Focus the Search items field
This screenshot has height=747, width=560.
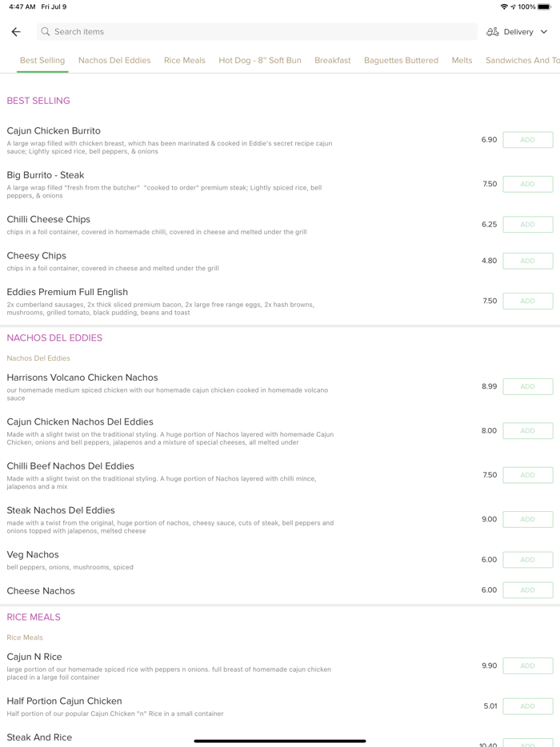tap(256, 32)
